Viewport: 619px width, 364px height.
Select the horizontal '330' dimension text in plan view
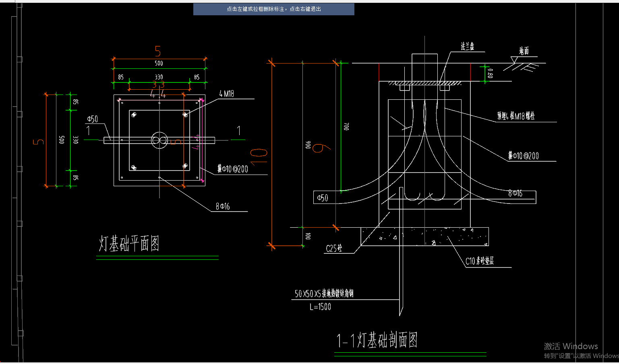tap(159, 77)
